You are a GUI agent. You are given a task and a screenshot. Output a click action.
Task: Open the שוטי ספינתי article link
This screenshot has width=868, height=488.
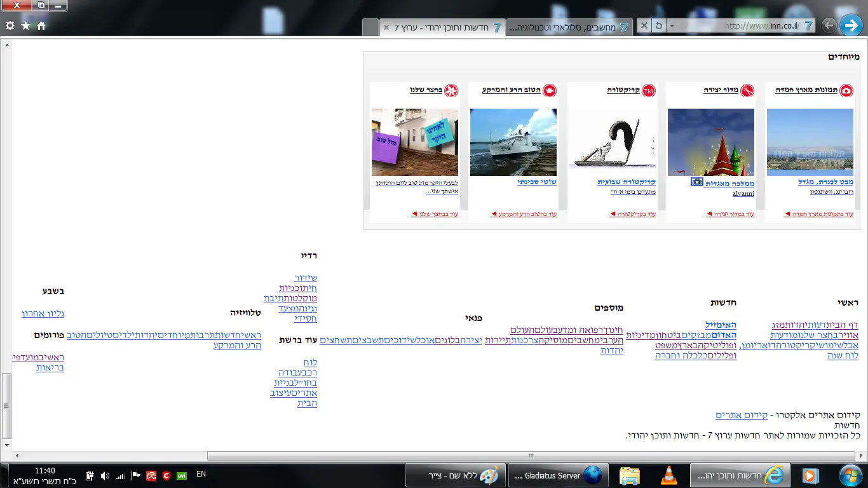[537, 182]
